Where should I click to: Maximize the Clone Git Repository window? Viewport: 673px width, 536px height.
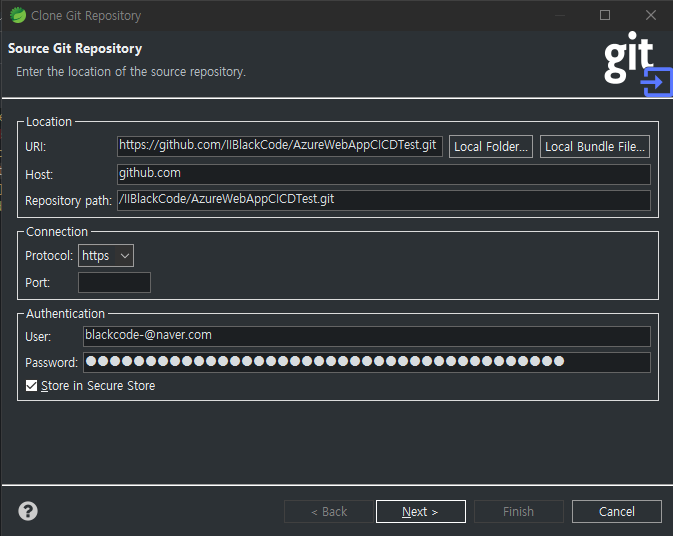[x=605, y=15]
